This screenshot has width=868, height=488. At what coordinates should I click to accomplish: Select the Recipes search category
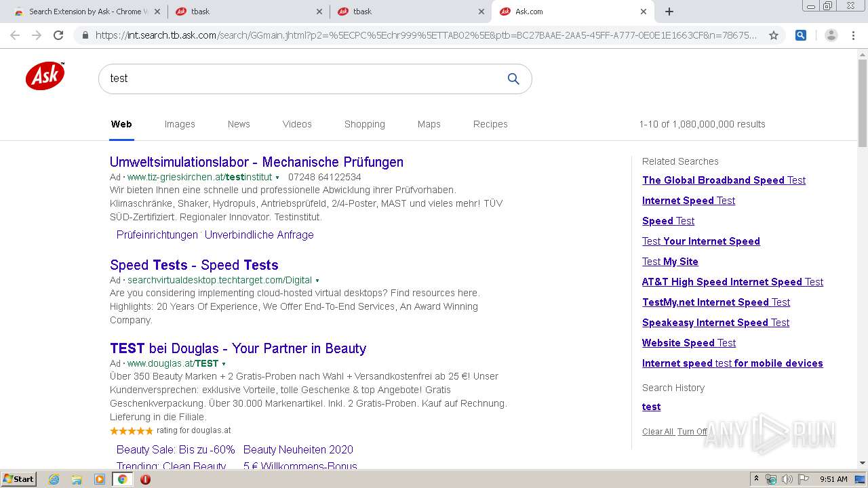[490, 124]
